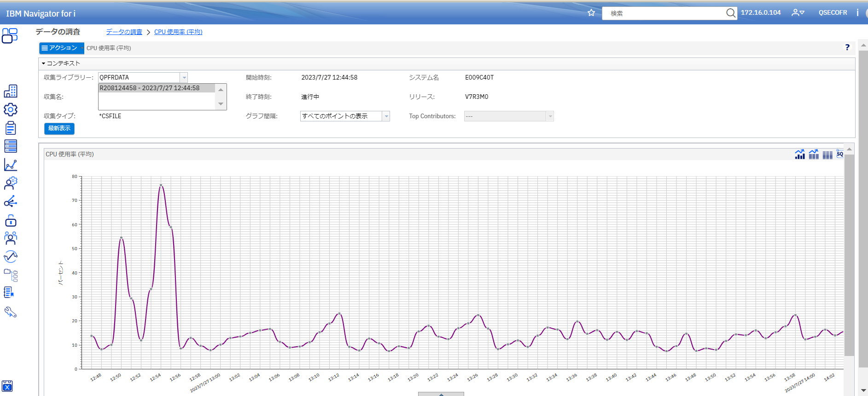
Task: Click the chart panel title CPU 使用率 (平均)
Action: coord(70,154)
